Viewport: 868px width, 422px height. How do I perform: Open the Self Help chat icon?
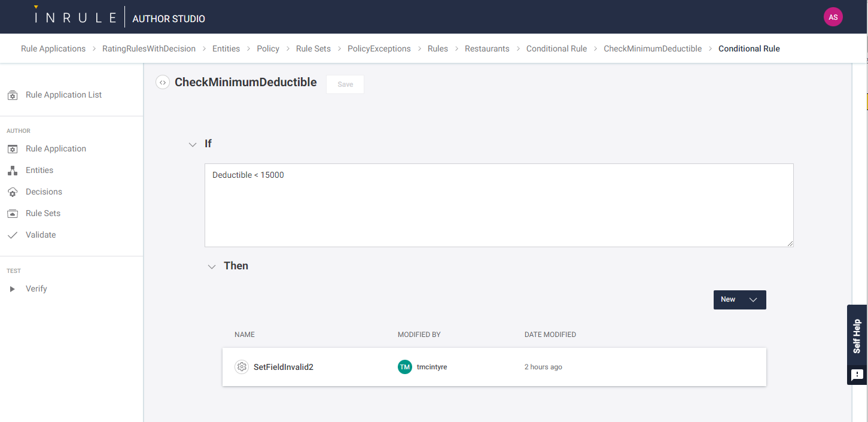coord(857,375)
